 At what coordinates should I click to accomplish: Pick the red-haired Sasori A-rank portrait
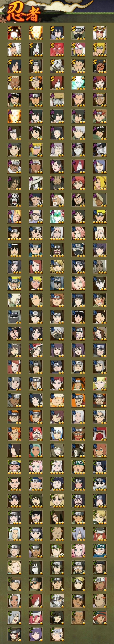(78, 183)
